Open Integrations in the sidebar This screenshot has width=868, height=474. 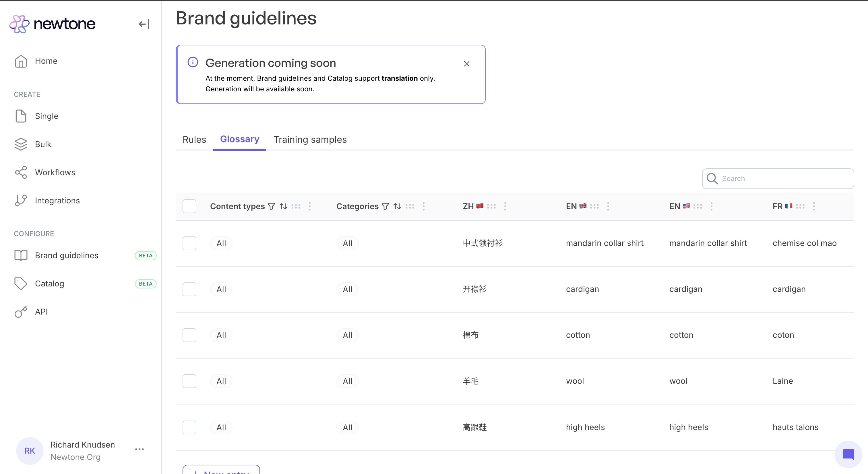[57, 201]
